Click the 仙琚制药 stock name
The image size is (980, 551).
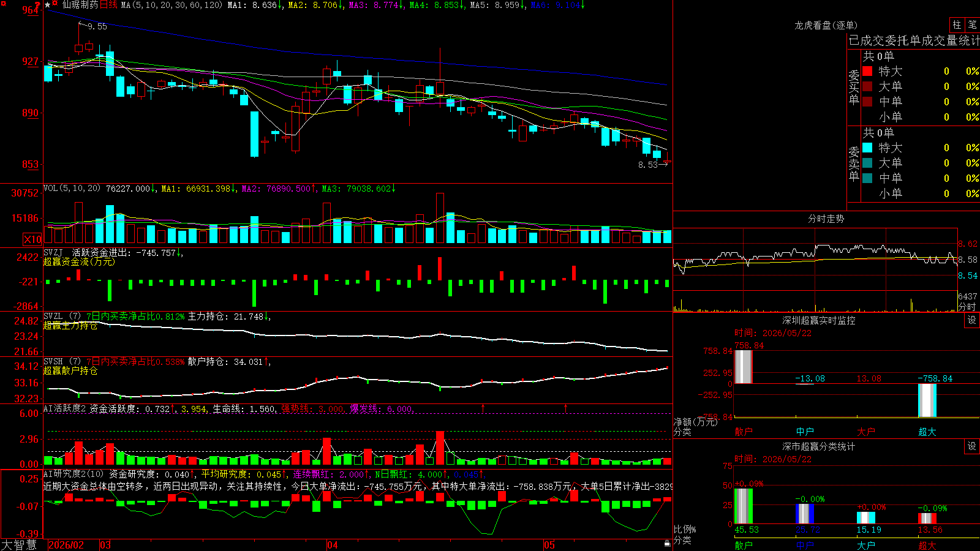tap(80, 5)
